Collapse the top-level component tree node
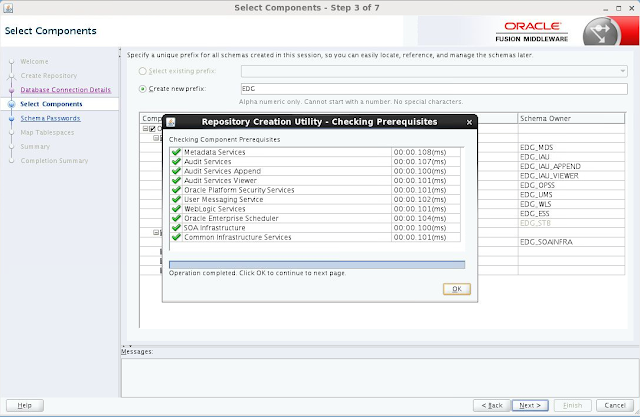Screen dimensions: 640x417 145,129
